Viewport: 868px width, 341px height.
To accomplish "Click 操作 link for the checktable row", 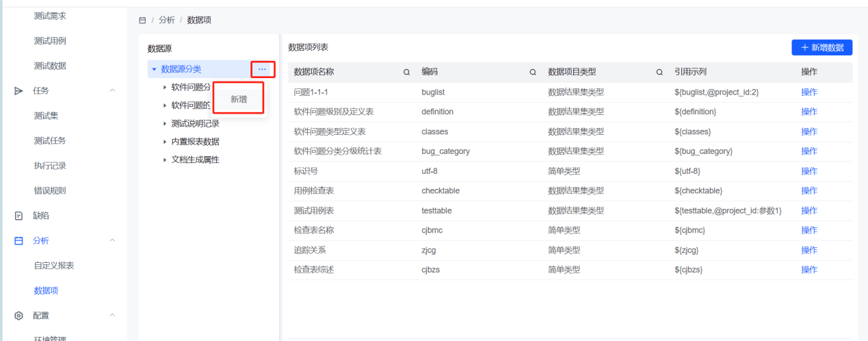I will (808, 190).
